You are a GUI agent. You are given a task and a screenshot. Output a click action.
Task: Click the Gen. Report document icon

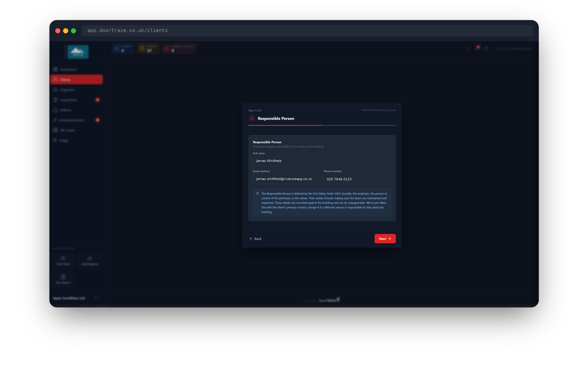pos(63,277)
